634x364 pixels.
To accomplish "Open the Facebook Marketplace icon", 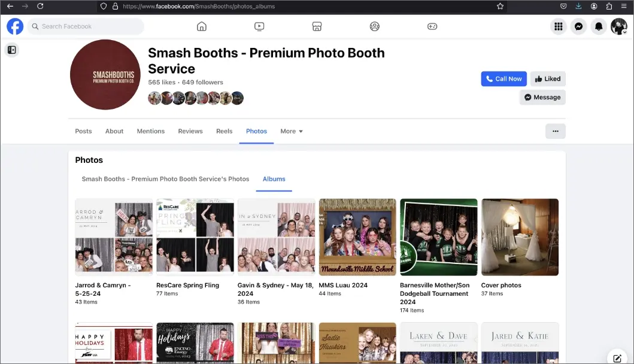I will click(x=317, y=26).
